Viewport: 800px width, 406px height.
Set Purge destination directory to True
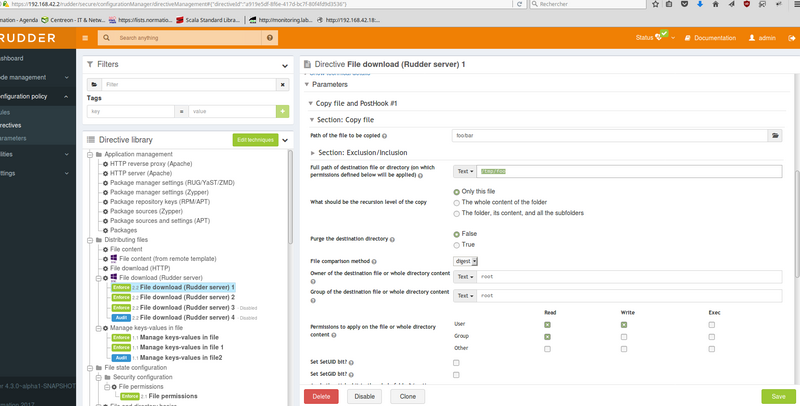click(456, 245)
